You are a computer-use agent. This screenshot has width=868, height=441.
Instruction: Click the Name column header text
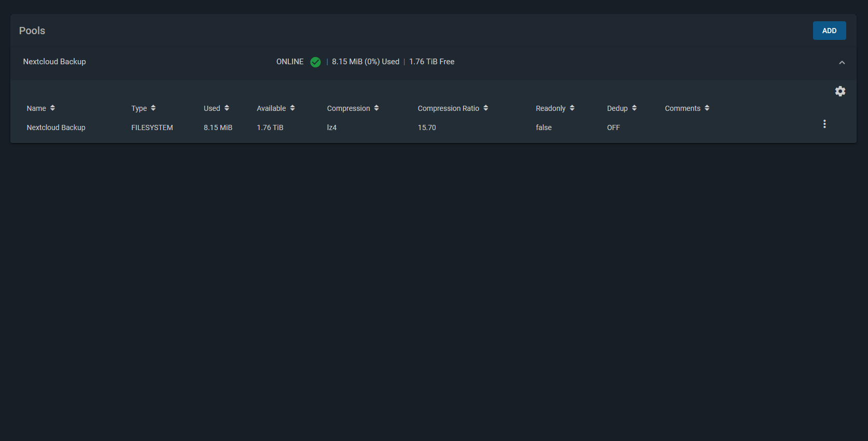pos(36,108)
